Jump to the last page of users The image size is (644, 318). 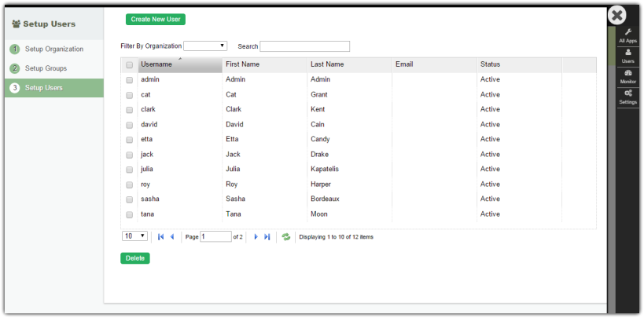(x=267, y=236)
